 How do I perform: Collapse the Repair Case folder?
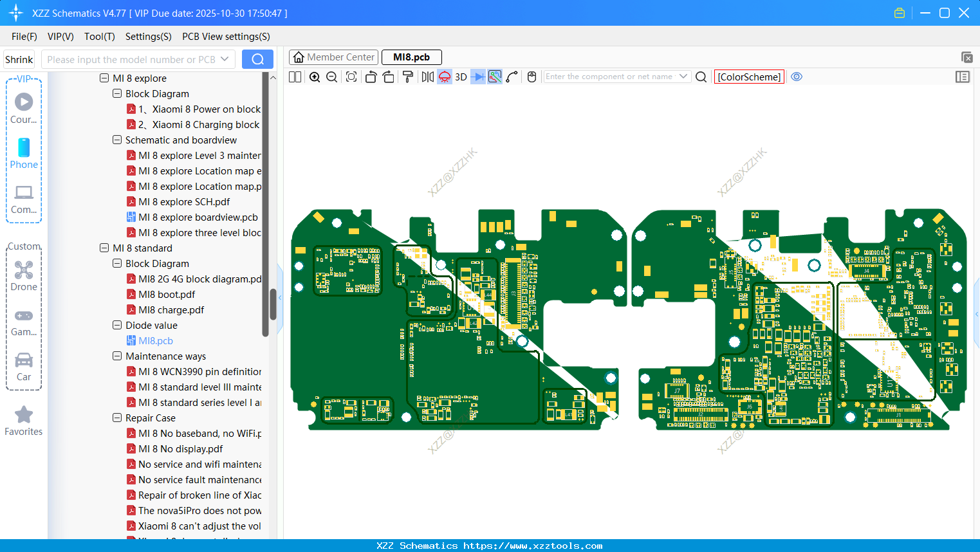tap(117, 418)
